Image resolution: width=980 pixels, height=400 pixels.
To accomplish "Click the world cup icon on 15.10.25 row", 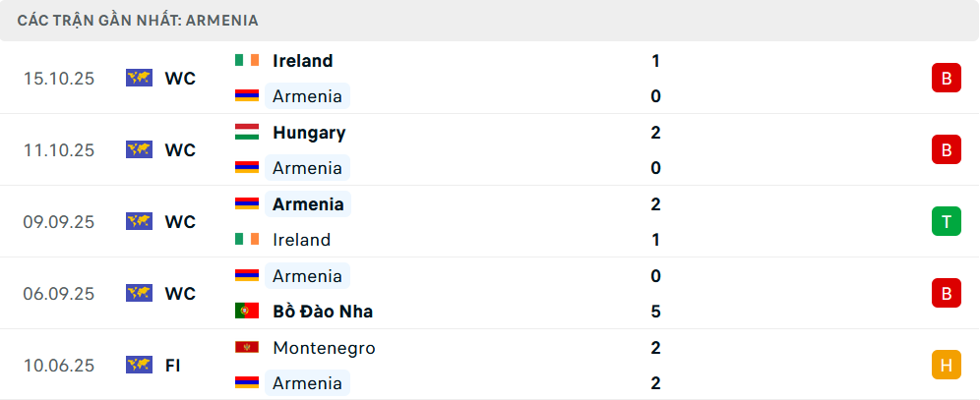I will (139, 79).
